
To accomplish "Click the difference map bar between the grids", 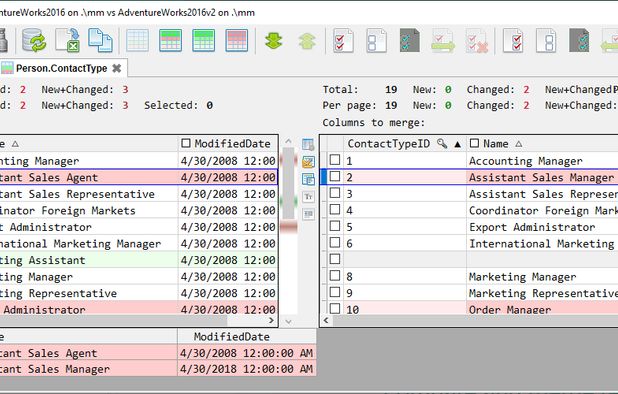I will click(x=289, y=184).
